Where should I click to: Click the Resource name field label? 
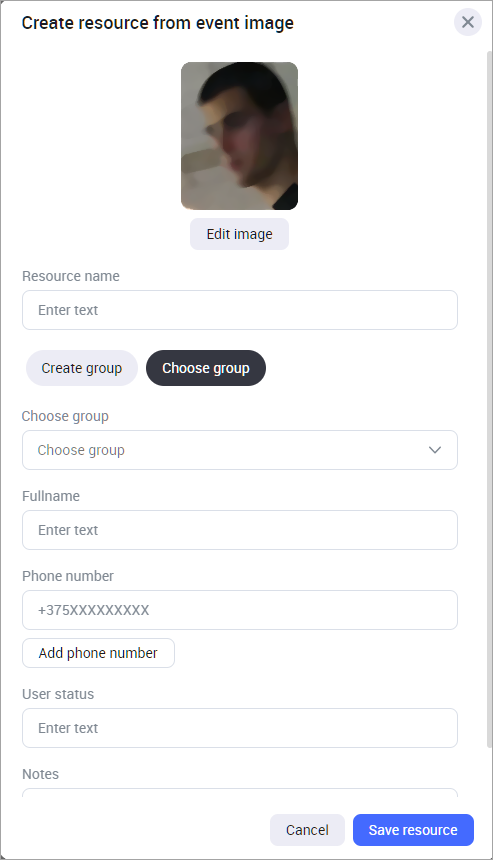click(x=71, y=276)
